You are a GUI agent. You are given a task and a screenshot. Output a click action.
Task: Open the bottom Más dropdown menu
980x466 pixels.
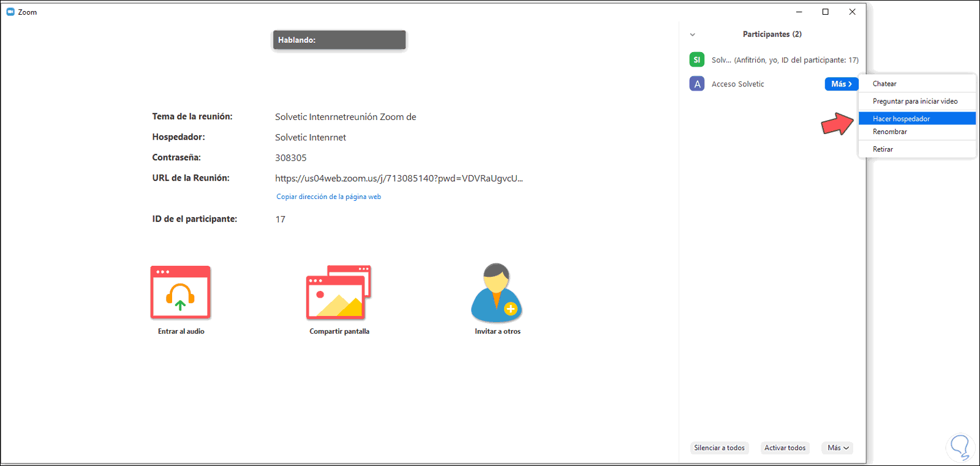[838, 448]
